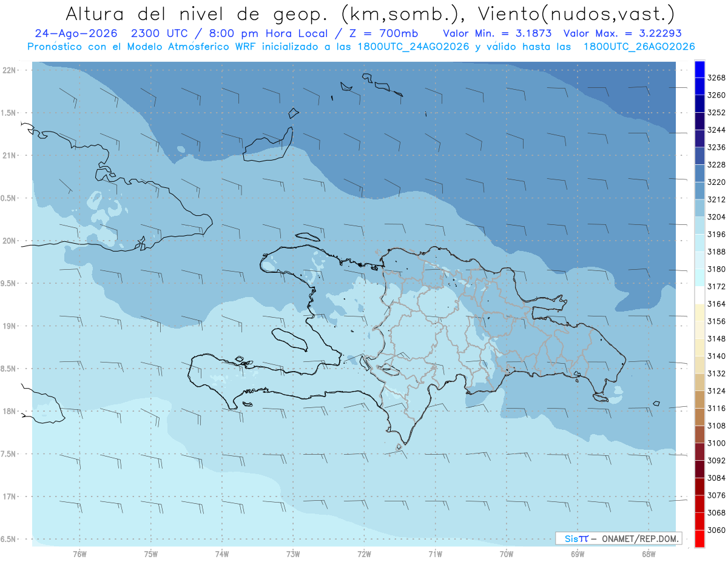The width and height of the screenshot is (728, 562).
Task: Select the 75W longitude label
Action: (x=150, y=554)
